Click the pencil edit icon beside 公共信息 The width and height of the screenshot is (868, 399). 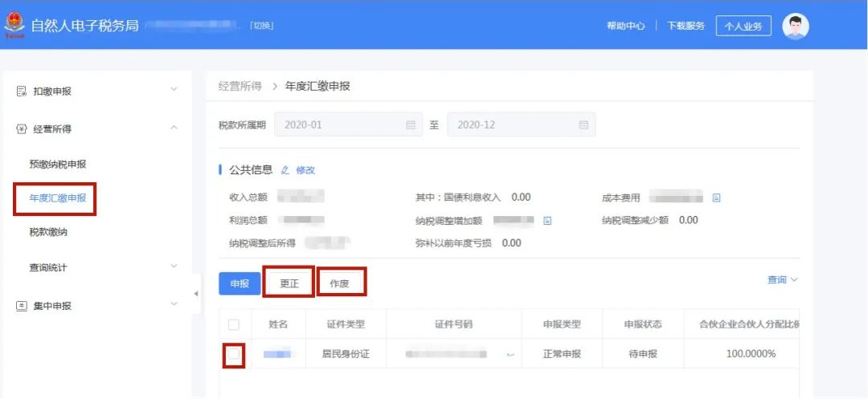click(x=285, y=170)
